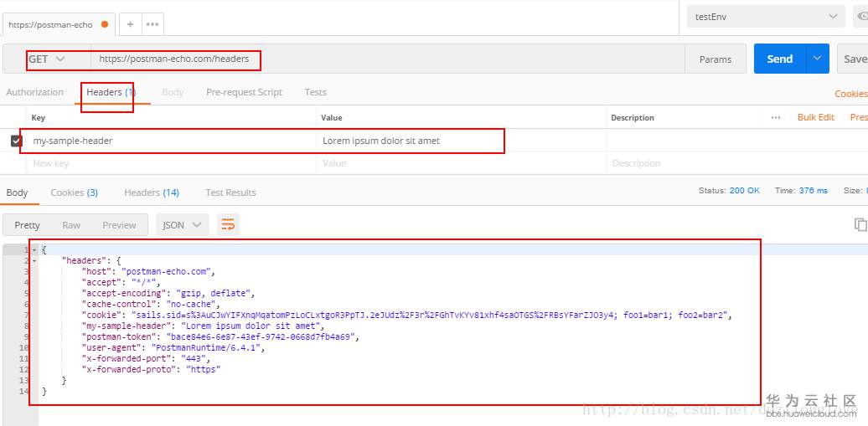This screenshot has width=868, height=426.
Task: Click the Value column header
Action: point(332,117)
